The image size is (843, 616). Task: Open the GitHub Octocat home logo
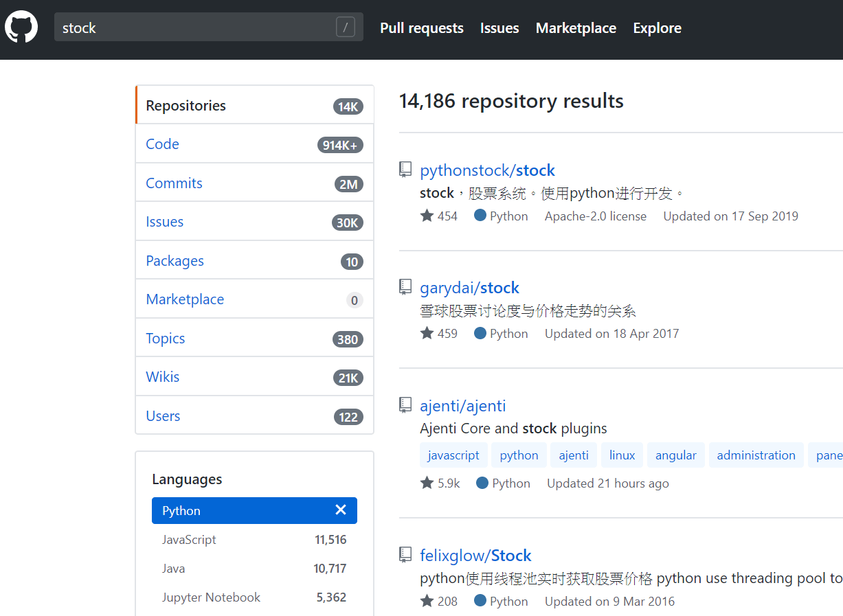[21, 27]
